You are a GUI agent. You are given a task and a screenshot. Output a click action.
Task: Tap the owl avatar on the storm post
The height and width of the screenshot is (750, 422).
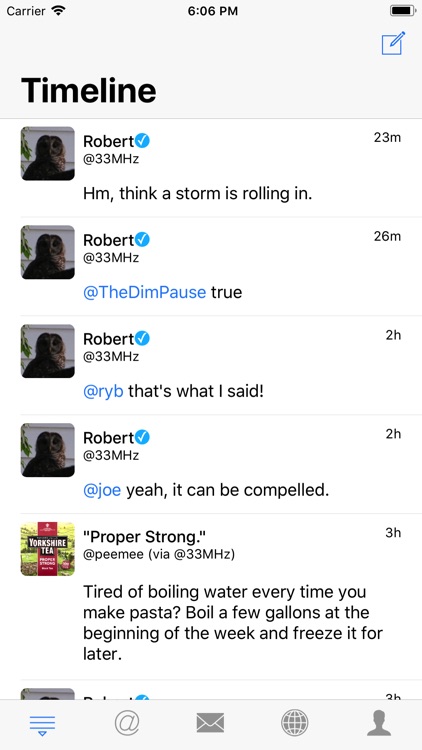coord(48,153)
